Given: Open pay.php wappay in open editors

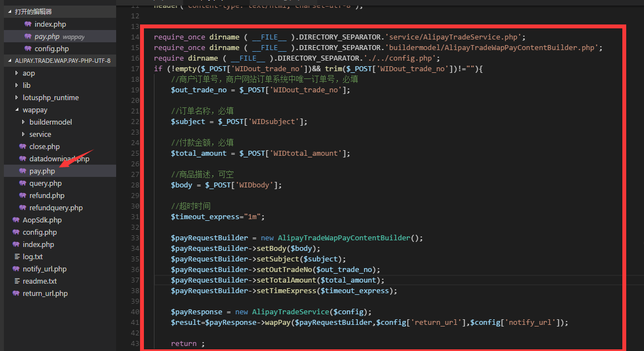Looking at the screenshot, I should (60, 37).
